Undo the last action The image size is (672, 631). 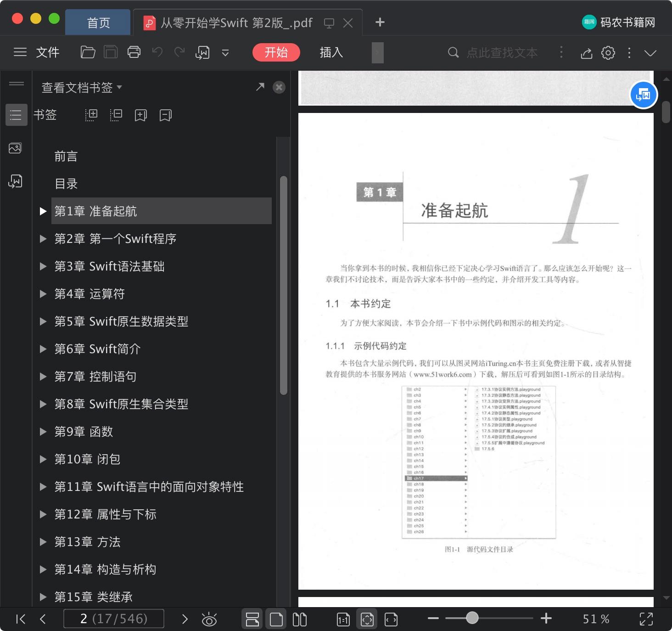coord(157,52)
